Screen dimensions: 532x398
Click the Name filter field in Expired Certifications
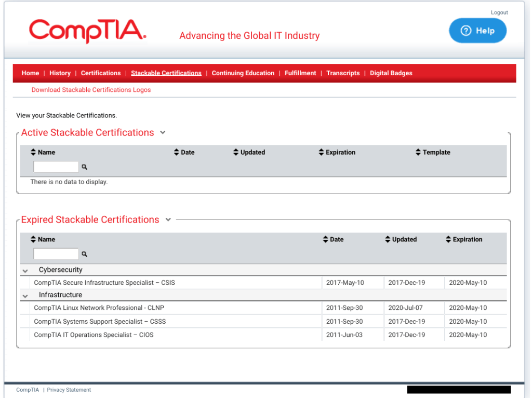click(56, 254)
